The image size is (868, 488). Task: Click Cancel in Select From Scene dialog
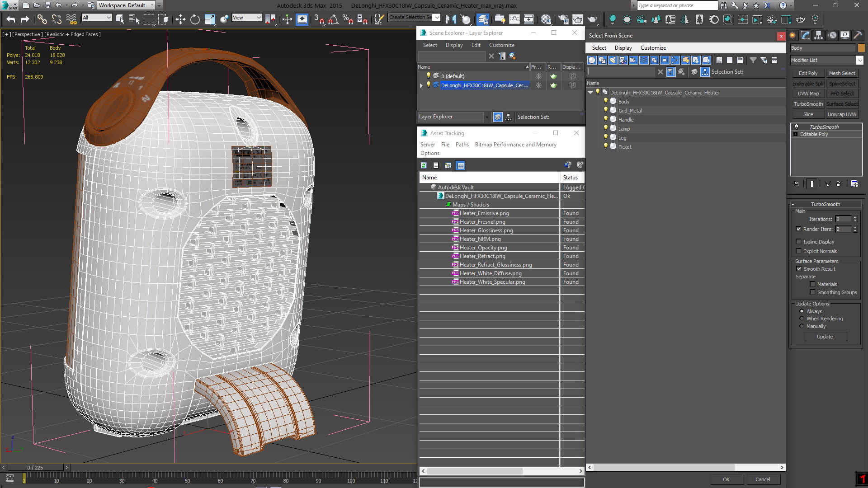point(763,479)
